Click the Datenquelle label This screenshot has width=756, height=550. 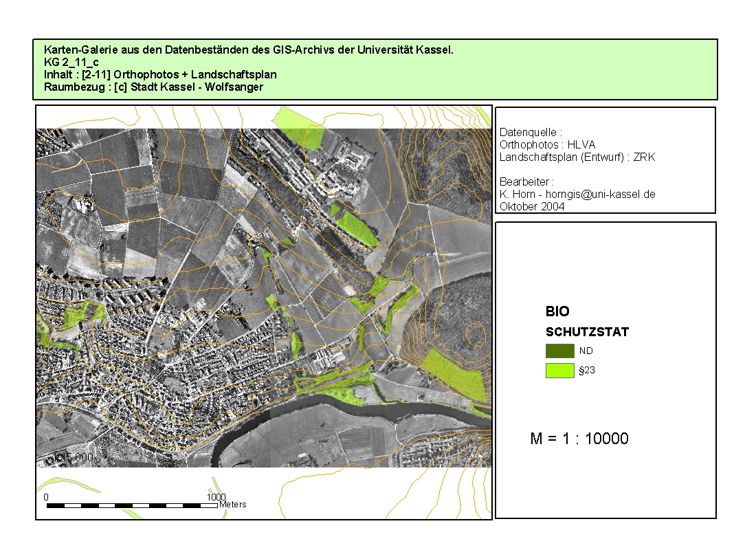click(531, 132)
